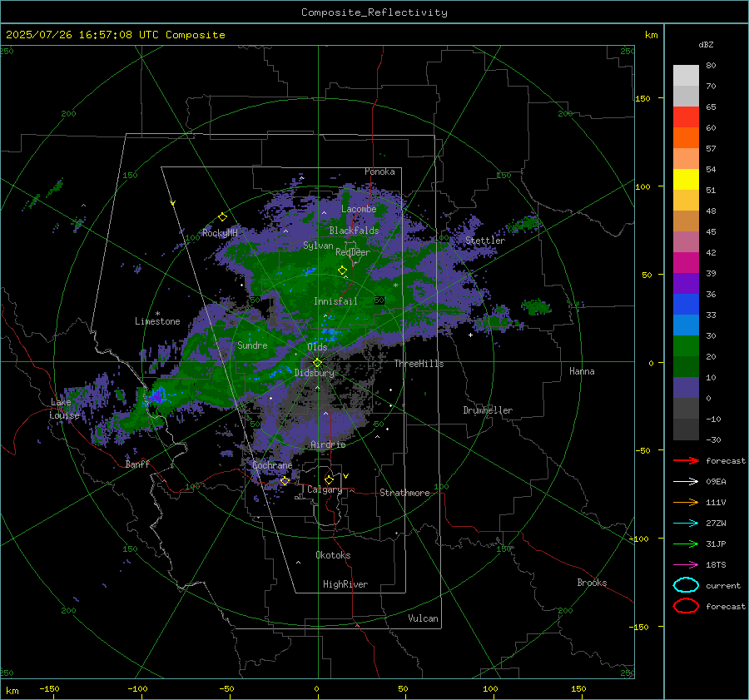Click the Olds label
This screenshot has height=700, width=749.
point(317,347)
